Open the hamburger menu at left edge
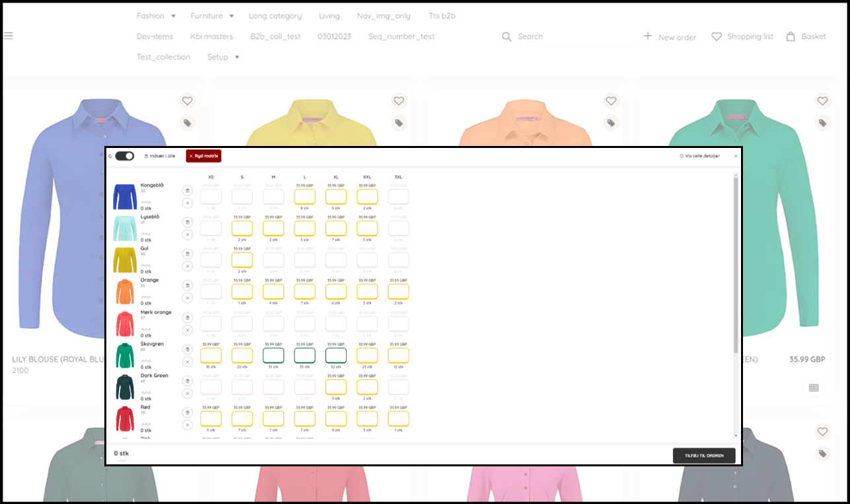The height and width of the screenshot is (504, 850). tap(9, 36)
